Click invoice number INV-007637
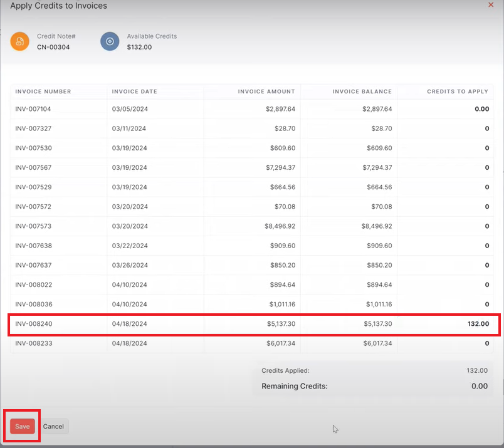The image size is (504, 448). (33, 265)
